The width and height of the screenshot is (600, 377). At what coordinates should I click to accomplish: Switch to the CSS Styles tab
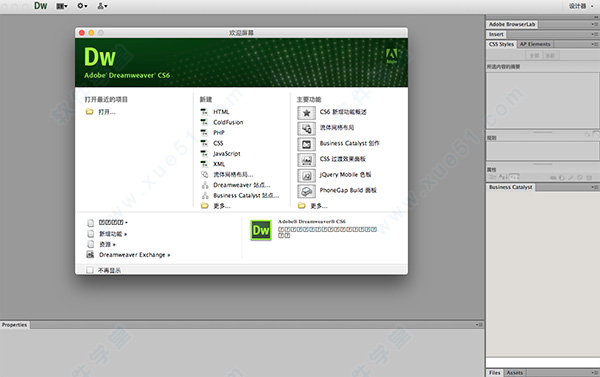click(501, 44)
